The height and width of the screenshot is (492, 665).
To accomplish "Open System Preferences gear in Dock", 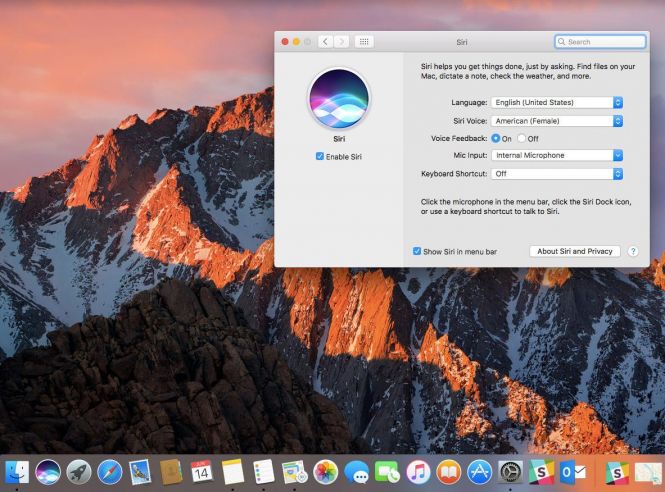I will click(x=510, y=472).
